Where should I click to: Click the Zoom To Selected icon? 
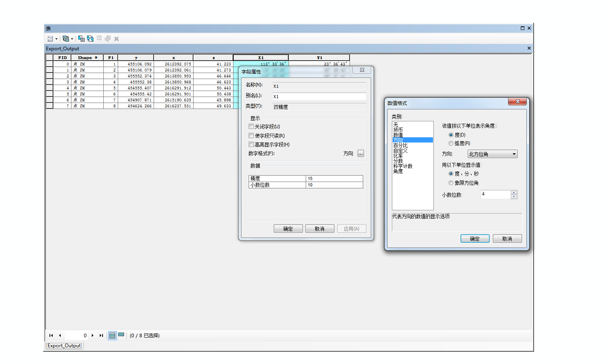107,39
